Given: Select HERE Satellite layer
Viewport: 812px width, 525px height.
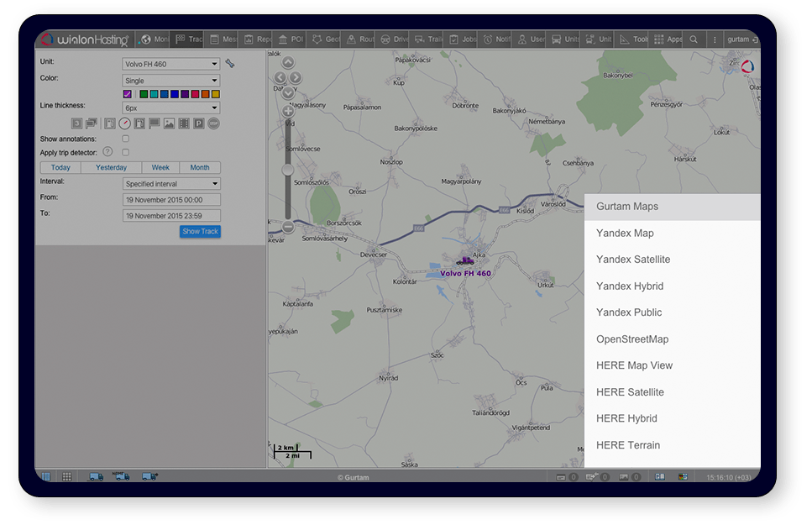Looking at the screenshot, I should pos(672,392).
